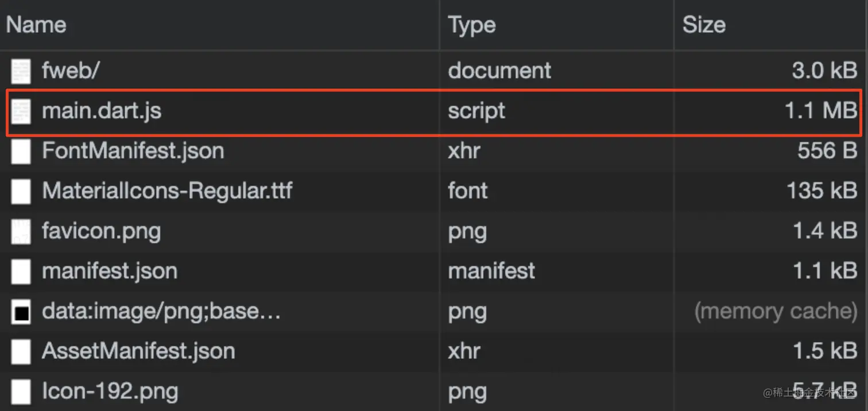This screenshot has height=411, width=868.
Task: Click the 135 kB size value
Action: pyautogui.click(x=822, y=191)
